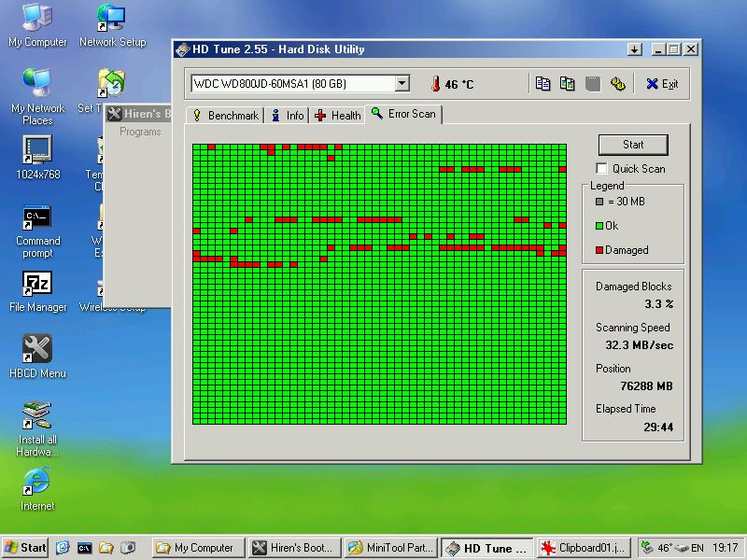Viewport: 747px width, 560px height.
Task: Open HD Tune options wrench icon
Action: (x=617, y=84)
